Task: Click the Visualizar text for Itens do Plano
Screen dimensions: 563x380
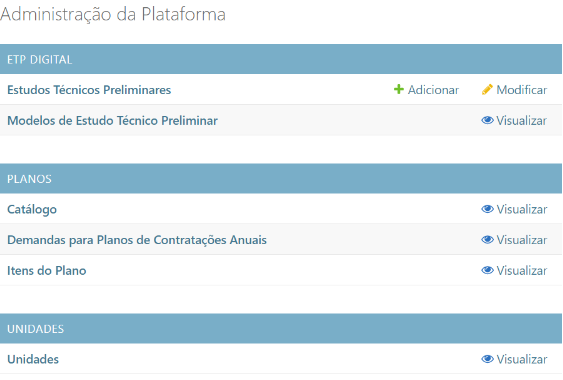Action: point(522,270)
